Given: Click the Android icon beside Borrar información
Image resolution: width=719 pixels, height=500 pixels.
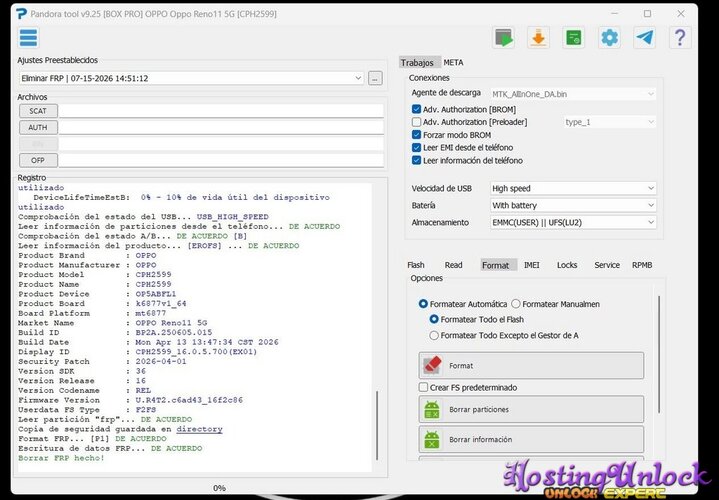Looking at the screenshot, I should click(431, 439).
